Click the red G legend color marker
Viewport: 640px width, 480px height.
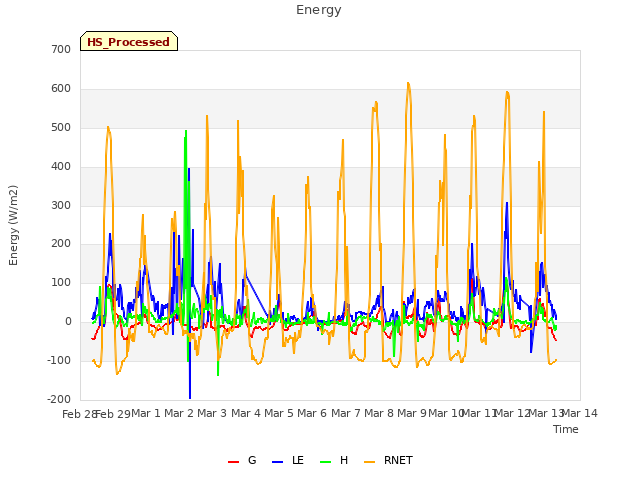pyautogui.click(x=233, y=462)
